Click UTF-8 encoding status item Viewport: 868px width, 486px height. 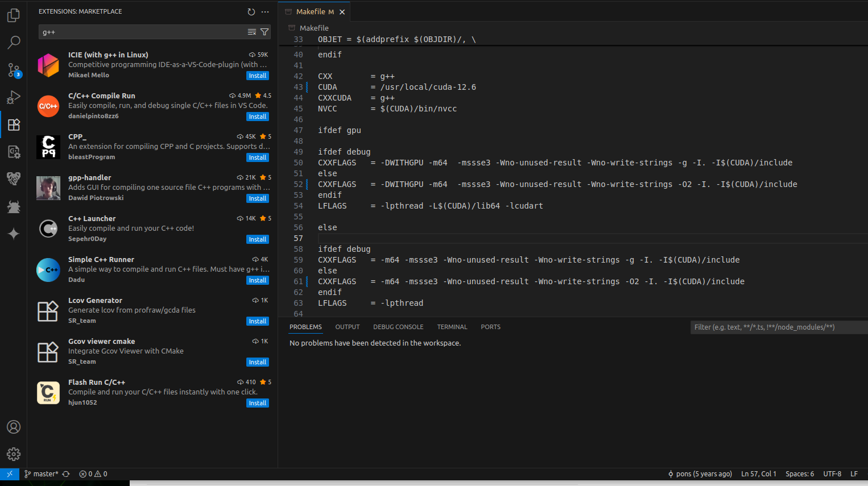point(832,473)
